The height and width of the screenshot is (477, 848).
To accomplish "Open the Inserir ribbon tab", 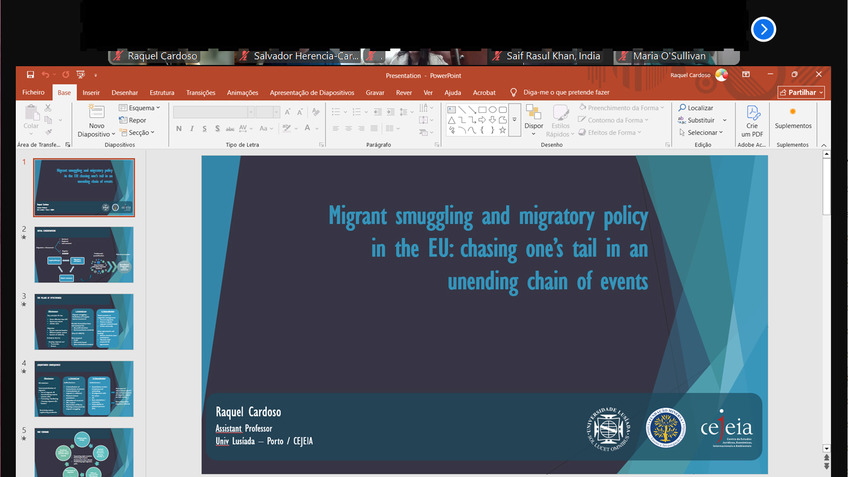I will 91,92.
